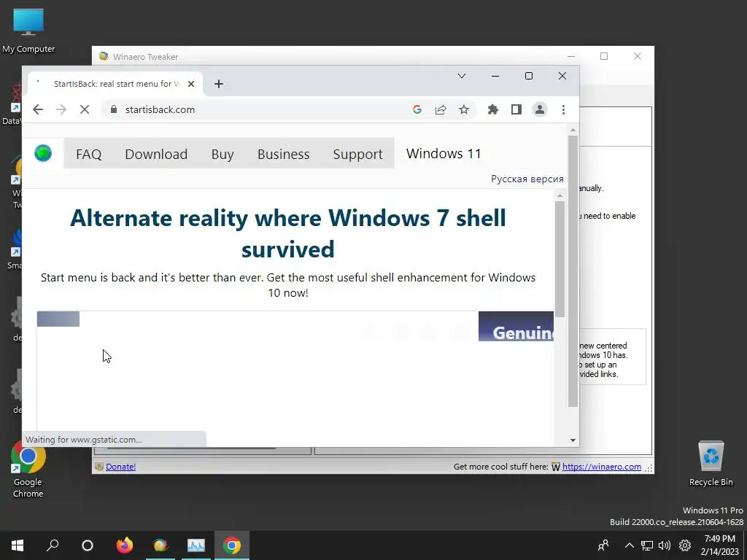Click Chrome's forward arrow button

61,109
